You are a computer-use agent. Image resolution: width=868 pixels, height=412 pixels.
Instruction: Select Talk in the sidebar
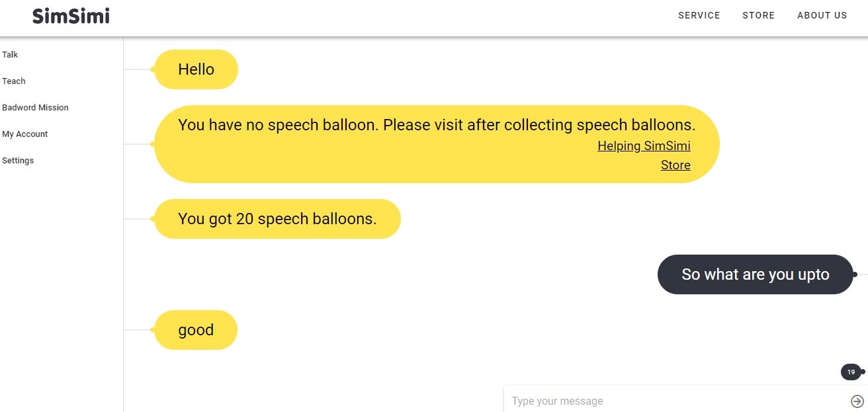[10, 54]
